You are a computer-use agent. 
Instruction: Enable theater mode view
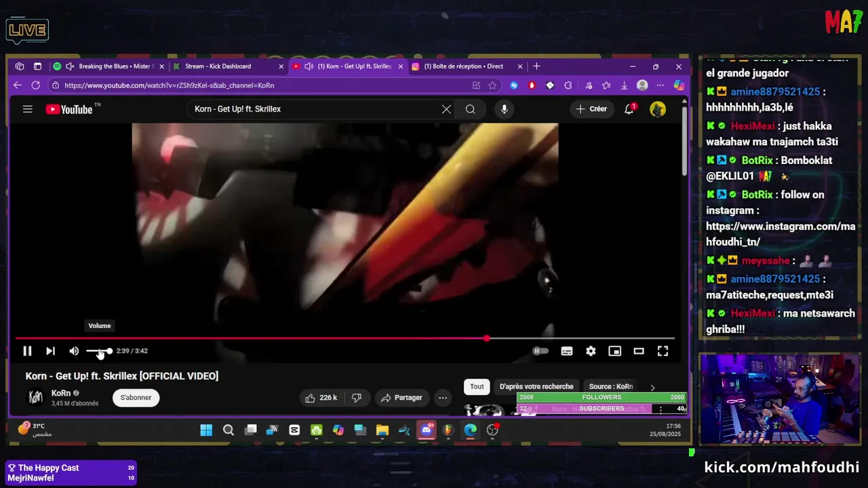pos(639,351)
